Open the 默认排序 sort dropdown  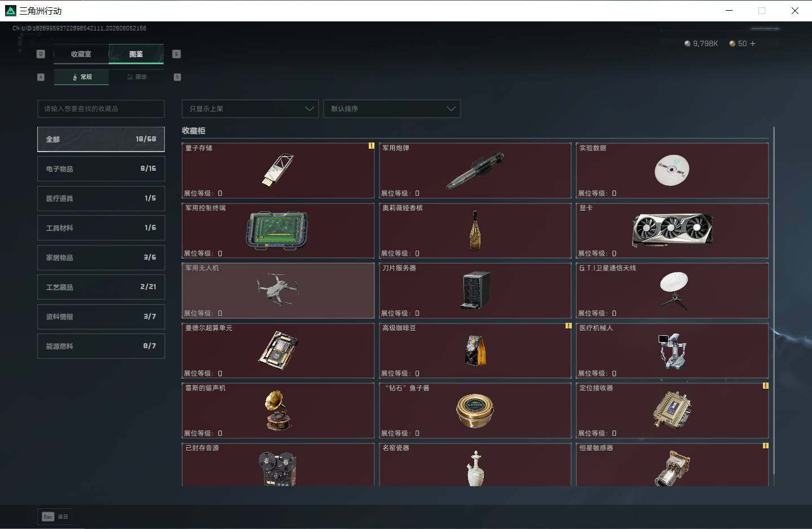(x=392, y=109)
